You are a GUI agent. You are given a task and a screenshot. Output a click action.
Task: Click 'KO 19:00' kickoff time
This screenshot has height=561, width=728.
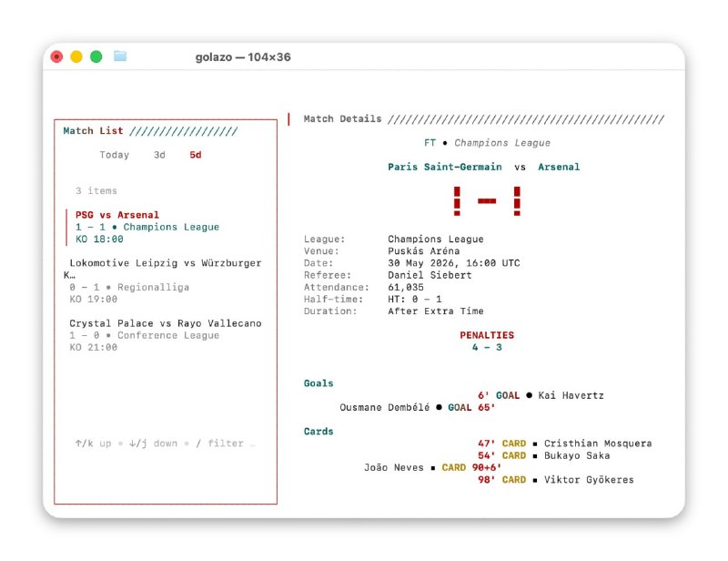(x=94, y=299)
